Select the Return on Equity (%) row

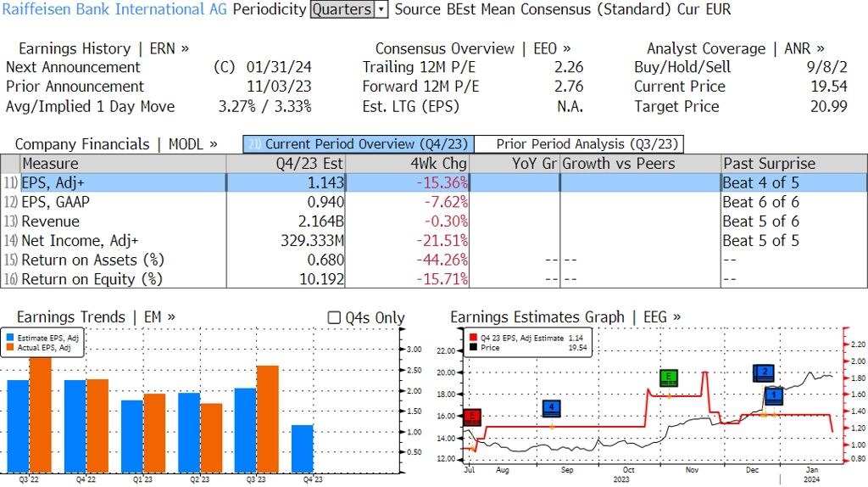coord(433,279)
